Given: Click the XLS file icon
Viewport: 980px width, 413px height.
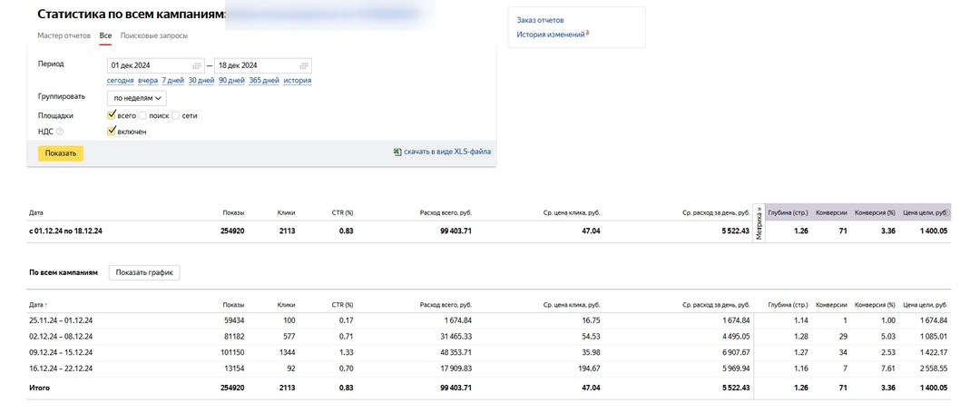Looking at the screenshot, I should (x=397, y=152).
